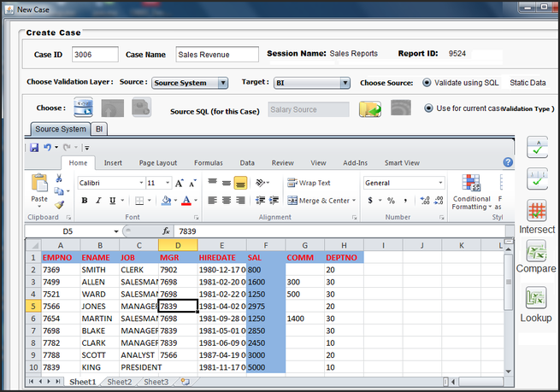Switch to the BI tab

pos(99,129)
